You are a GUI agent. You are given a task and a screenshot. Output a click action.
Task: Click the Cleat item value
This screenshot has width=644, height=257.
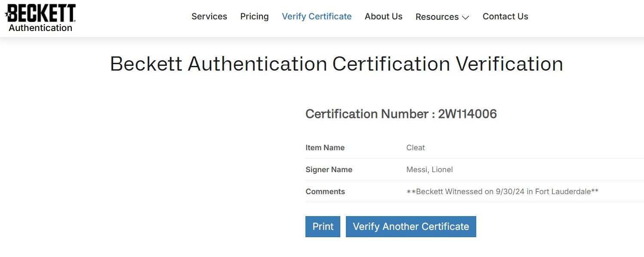tap(416, 148)
